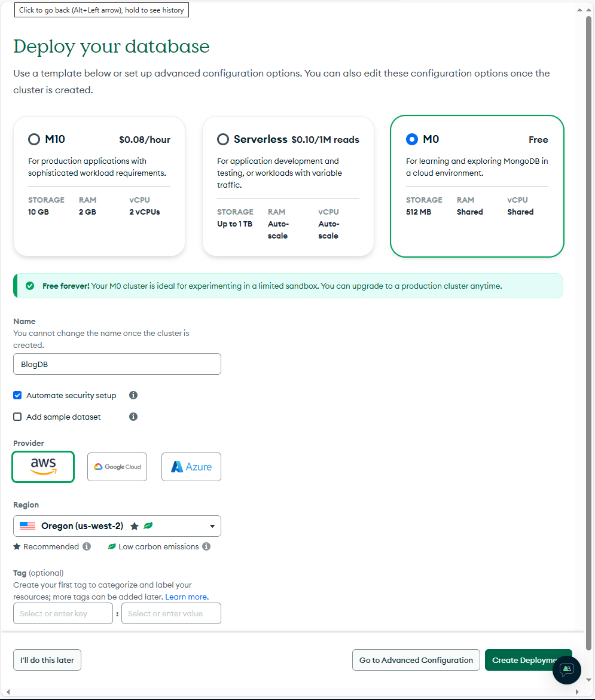
Task: Toggle Automate security setup checkbox
Action: (17, 395)
